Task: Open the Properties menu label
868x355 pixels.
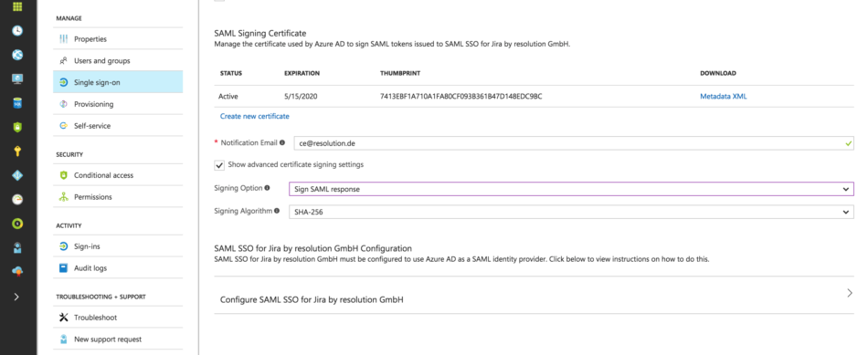Action: click(x=90, y=39)
